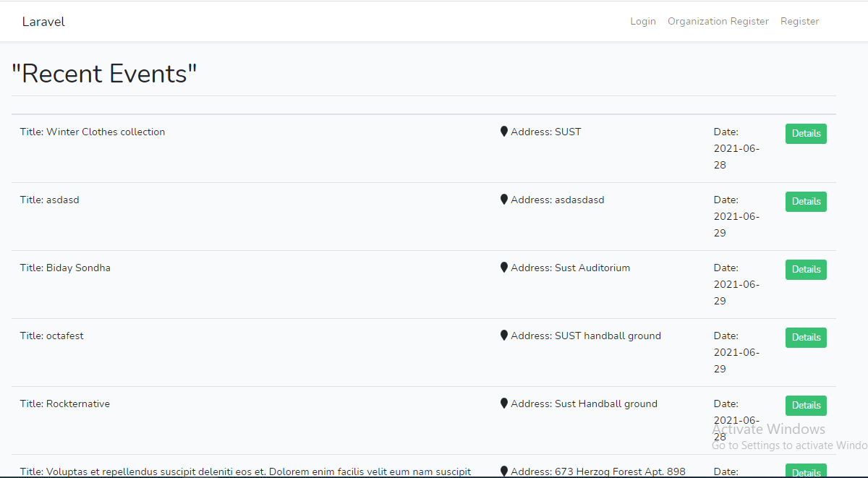Click location pin beside SUST handball ground
The height and width of the screenshot is (478, 868).
tap(504, 336)
